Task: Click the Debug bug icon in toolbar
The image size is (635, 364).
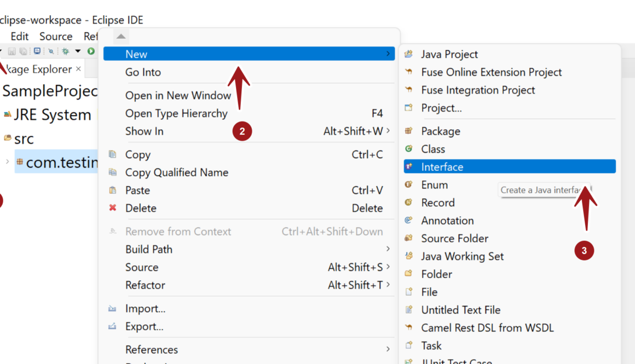Action: [65, 51]
